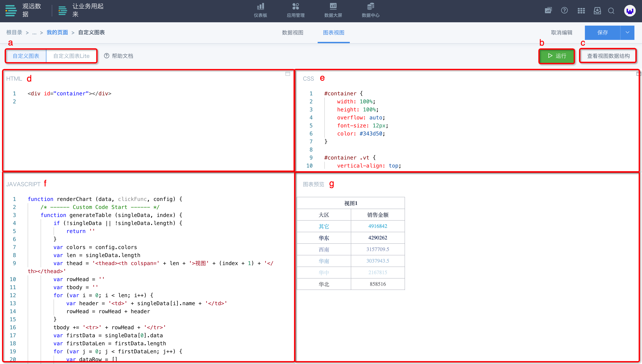Open the 仪表板 dashboard icon
Screen dimensions: 642x364
pyautogui.click(x=260, y=10)
